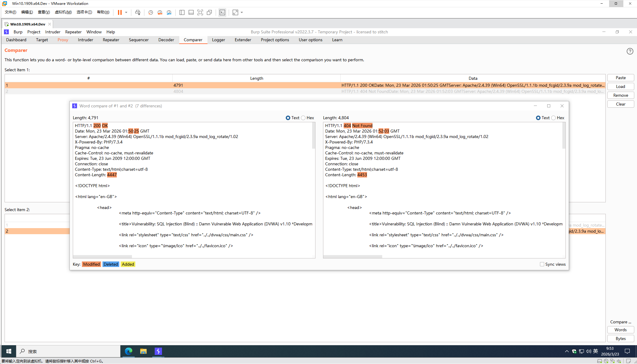Viewport: 637px width, 364px height.
Task: Click the revert to snapshot icon
Action: coord(160,12)
